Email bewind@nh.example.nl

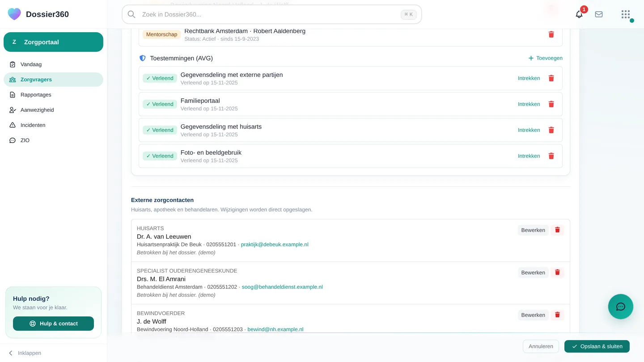pos(275,329)
